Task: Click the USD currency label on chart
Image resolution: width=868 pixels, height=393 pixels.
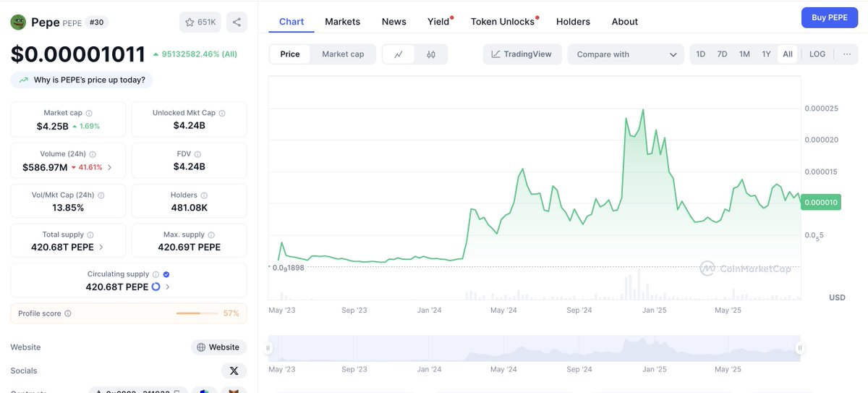Action: pyautogui.click(x=837, y=297)
